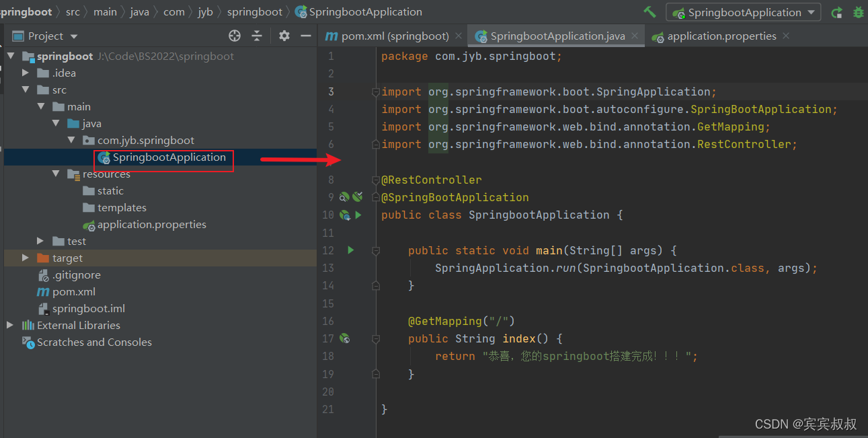The height and width of the screenshot is (438, 868).
Task: Expand the target folder arrow
Action: pos(26,258)
